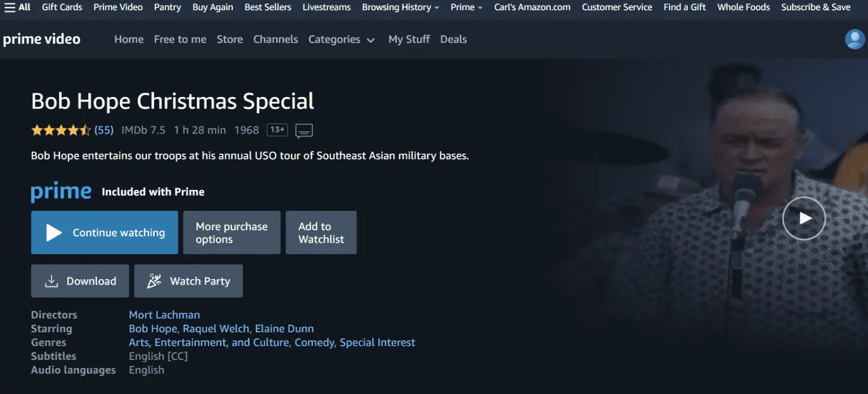Click the subtitles speech bubble icon
The width and height of the screenshot is (868, 394).
[304, 131]
